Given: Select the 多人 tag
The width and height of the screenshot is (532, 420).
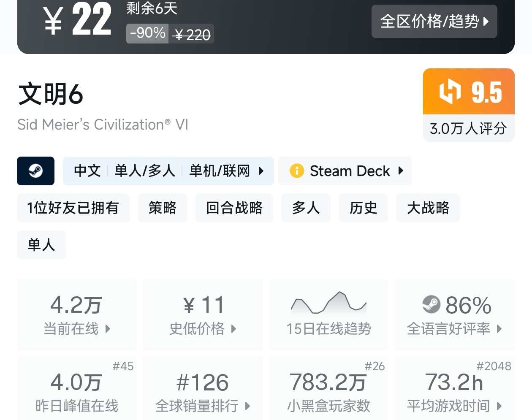Looking at the screenshot, I should point(306,208).
